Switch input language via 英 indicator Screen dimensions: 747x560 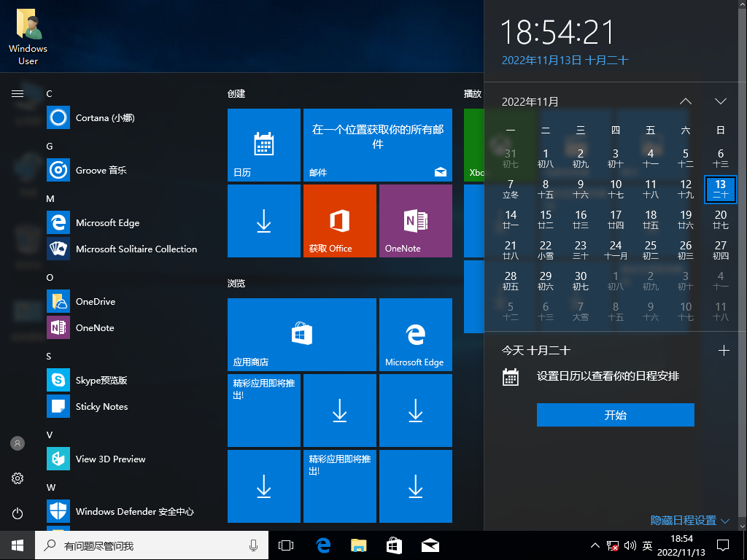coord(647,545)
